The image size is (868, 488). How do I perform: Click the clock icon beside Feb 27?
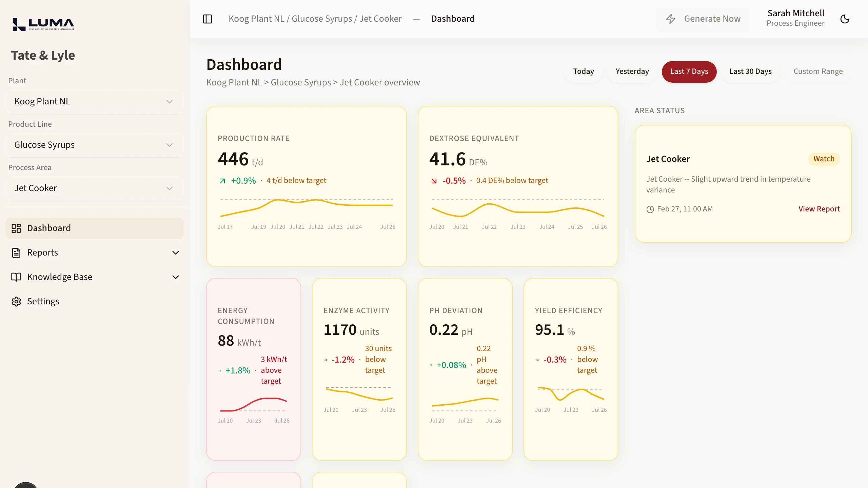tap(650, 209)
